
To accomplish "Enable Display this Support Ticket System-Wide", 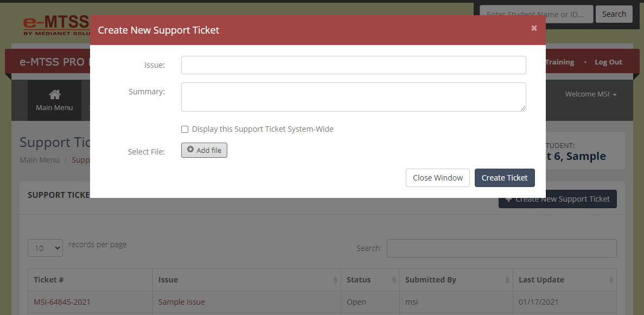I will (x=185, y=130).
